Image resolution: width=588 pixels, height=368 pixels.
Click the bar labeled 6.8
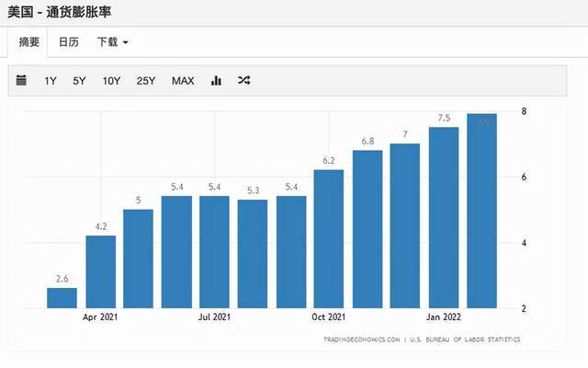(x=367, y=229)
